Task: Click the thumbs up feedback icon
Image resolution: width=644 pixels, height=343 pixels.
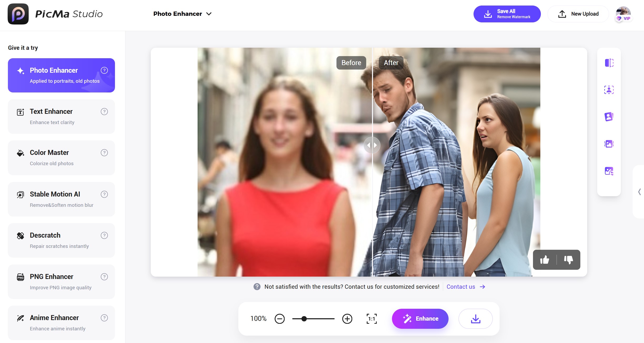Action: (545, 260)
